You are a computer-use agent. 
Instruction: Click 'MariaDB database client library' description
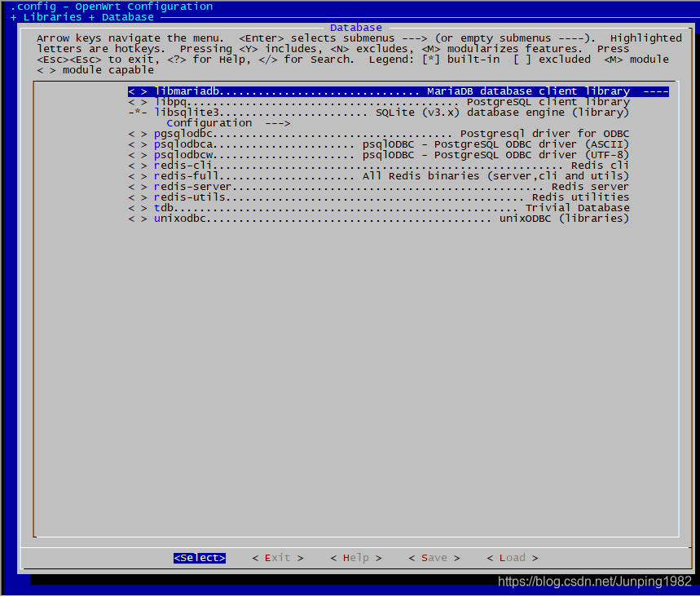click(x=529, y=91)
